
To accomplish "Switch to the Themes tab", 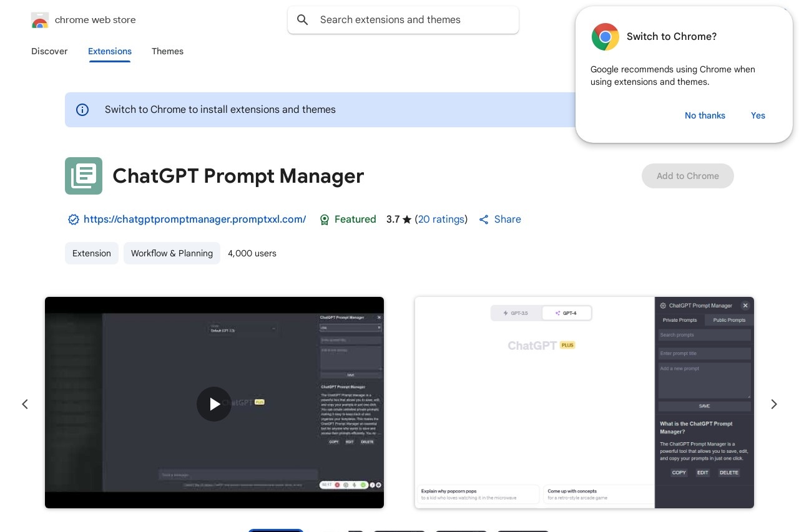I will (167, 51).
